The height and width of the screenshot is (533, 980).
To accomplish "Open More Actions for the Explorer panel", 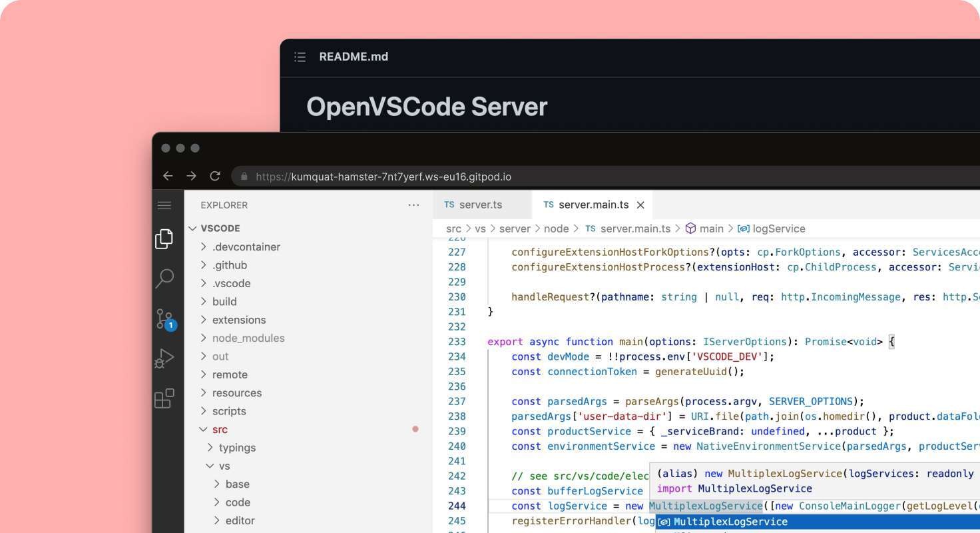I will pos(413,205).
